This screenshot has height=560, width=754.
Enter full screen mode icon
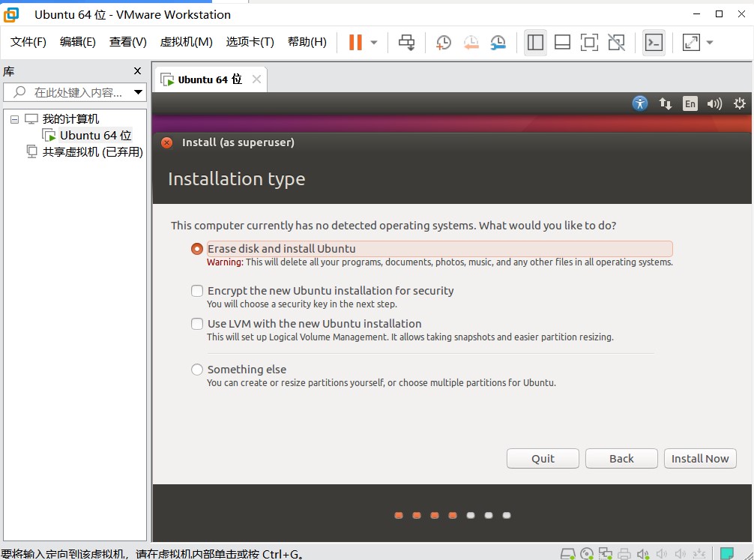coord(589,43)
